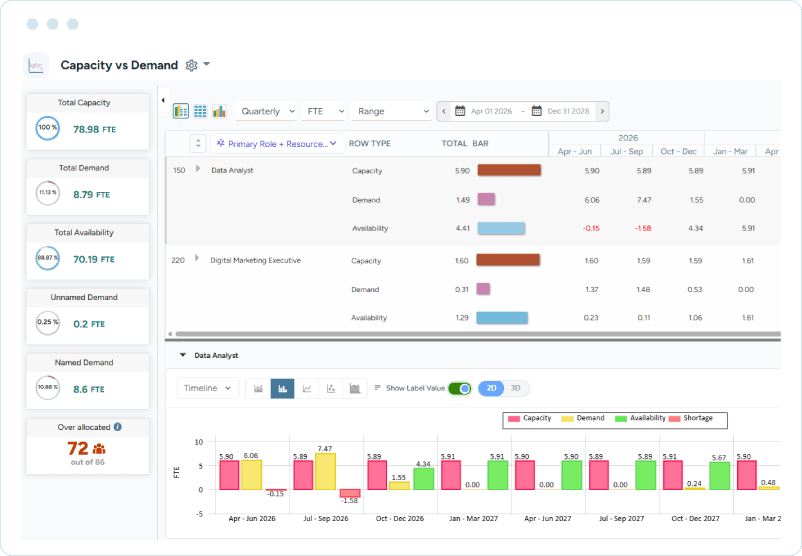Expand the Data Analyst row
This screenshot has height=556, width=802.
[x=198, y=168]
